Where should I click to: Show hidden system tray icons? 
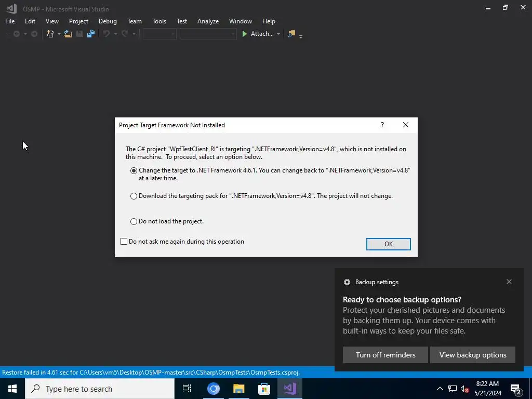[x=440, y=389]
